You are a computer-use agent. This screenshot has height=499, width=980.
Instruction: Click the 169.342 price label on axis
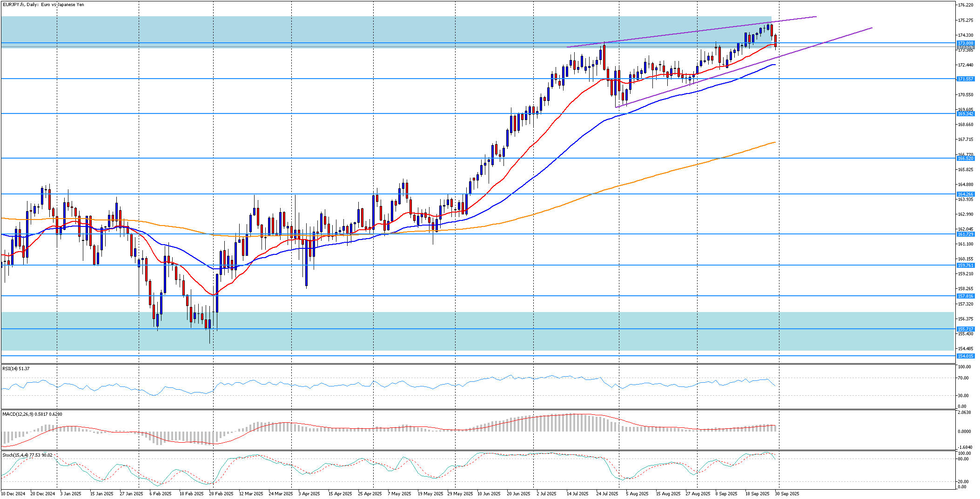tap(965, 114)
